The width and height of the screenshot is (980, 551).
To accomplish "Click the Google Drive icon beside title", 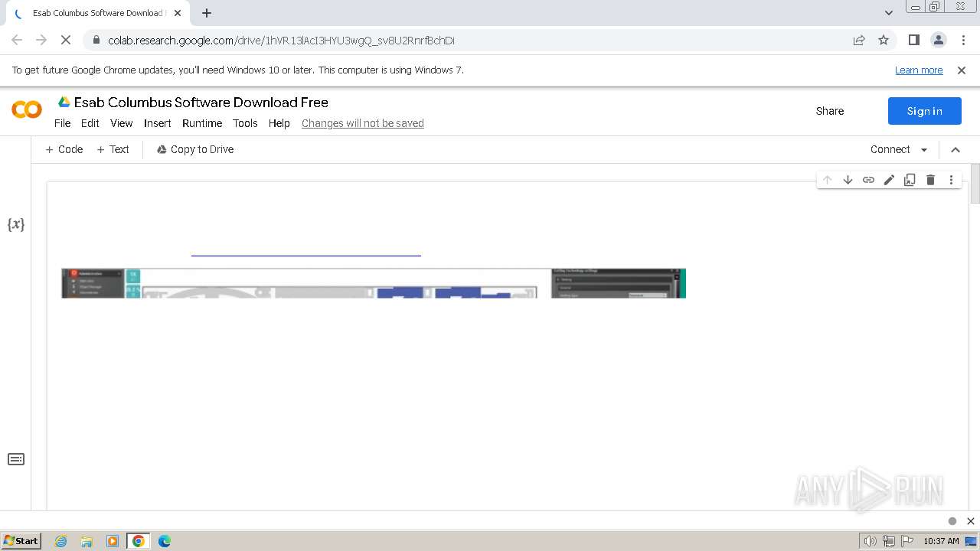I will tap(64, 102).
